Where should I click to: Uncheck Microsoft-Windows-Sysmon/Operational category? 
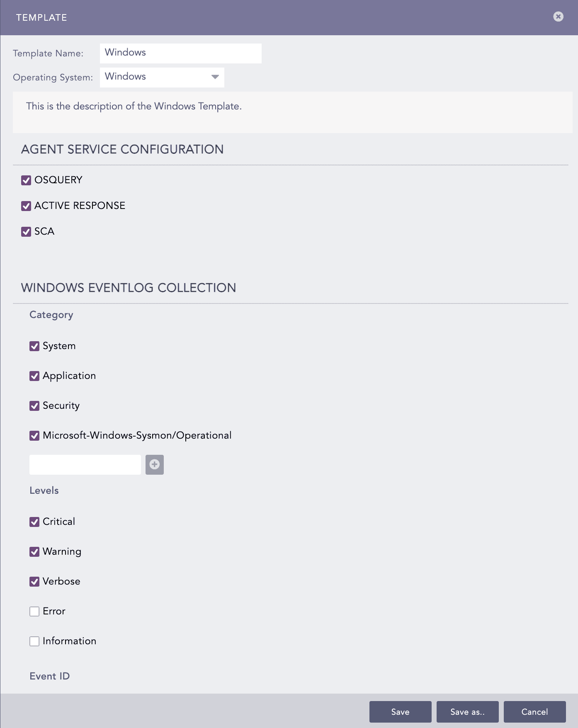pyautogui.click(x=34, y=436)
